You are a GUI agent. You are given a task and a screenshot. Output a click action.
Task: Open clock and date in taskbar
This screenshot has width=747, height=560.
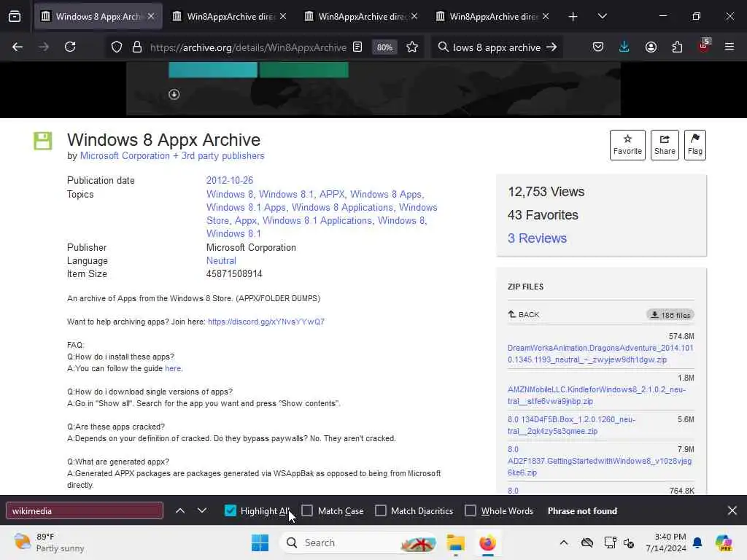[x=666, y=542]
